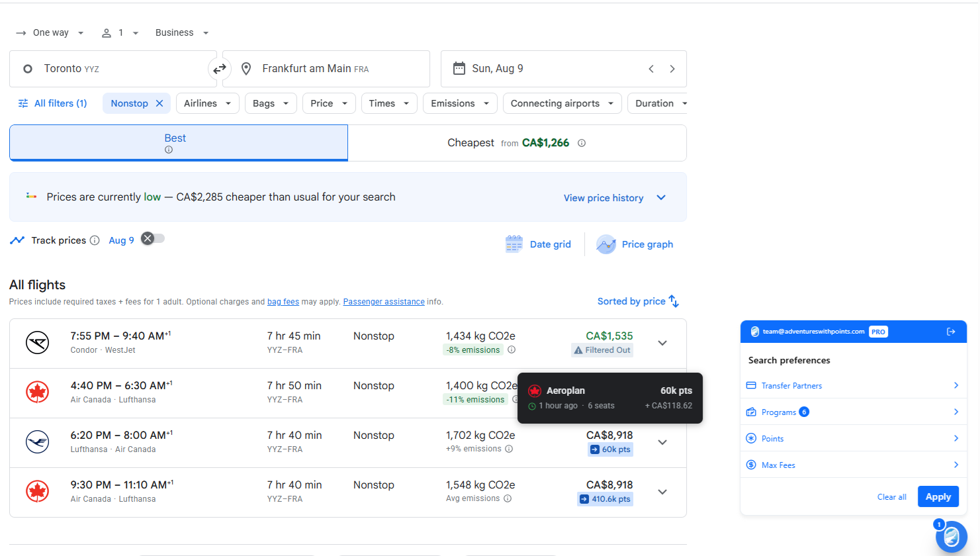The width and height of the screenshot is (980, 556).
Task: Expand Air Canada 9:30 PM flight details
Action: click(x=662, y=492)
